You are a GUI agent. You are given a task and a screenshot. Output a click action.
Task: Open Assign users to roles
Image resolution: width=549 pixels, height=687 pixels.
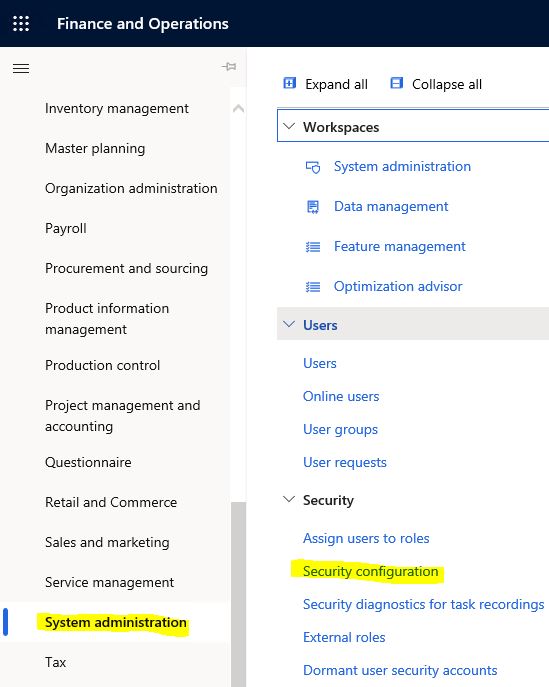coord(366,538)
